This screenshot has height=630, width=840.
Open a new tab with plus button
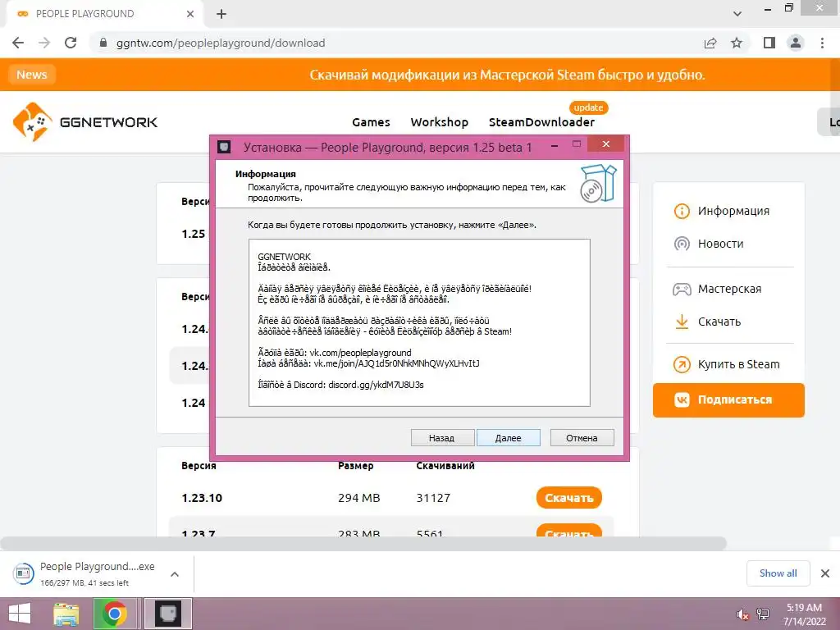[221, 14]
